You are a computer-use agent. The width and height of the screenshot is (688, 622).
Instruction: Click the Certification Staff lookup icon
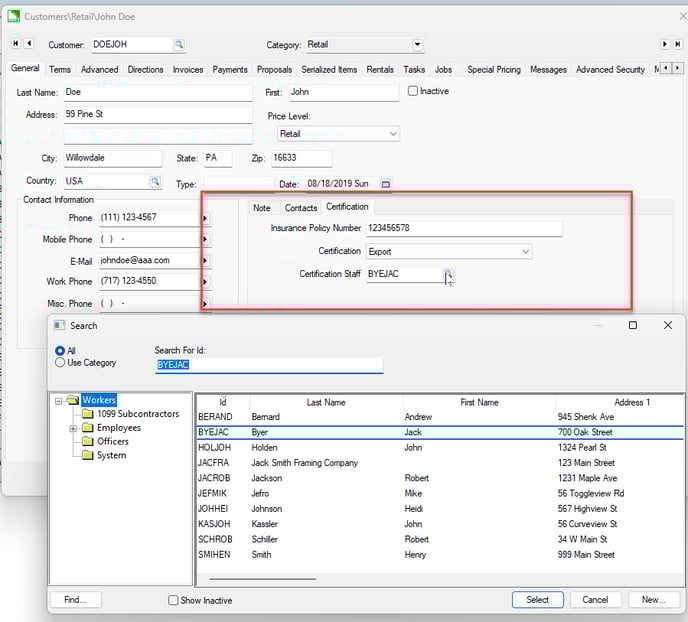click(449, 274)
